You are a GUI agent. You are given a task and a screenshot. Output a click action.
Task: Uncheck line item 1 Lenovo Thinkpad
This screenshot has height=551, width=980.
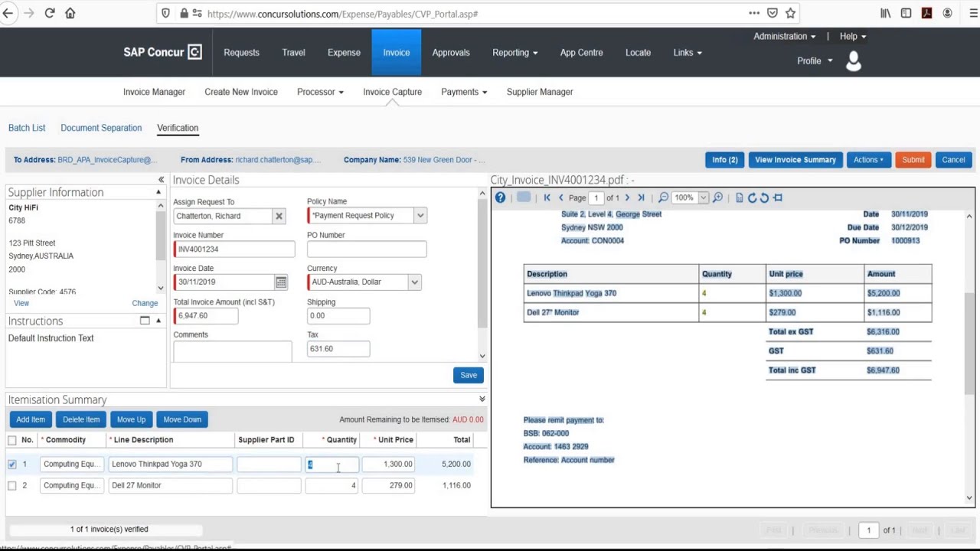11,464
